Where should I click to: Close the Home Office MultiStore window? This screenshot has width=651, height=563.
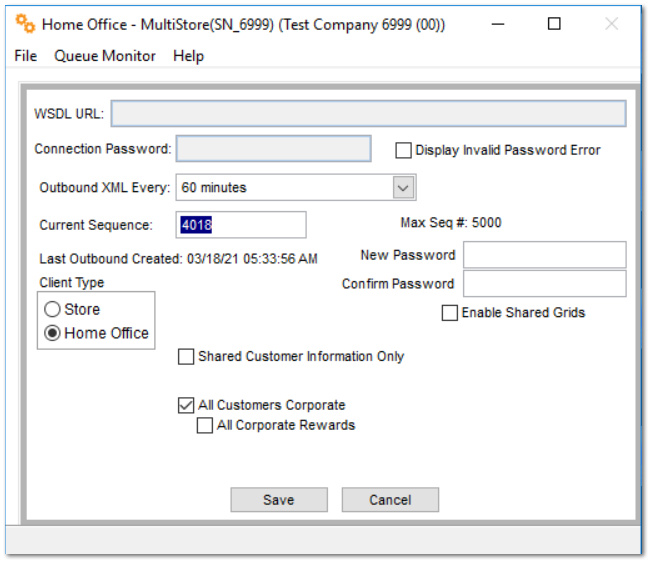click(612, 24)
